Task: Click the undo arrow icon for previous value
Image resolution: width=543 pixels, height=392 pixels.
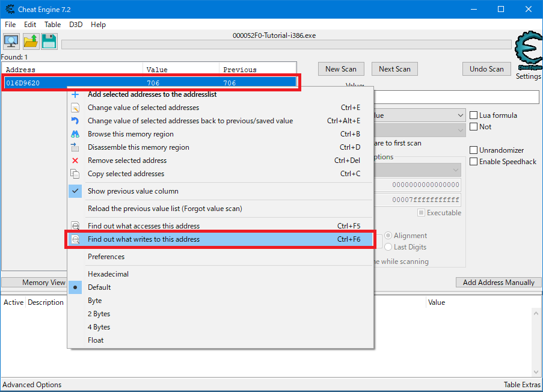Action: pyautogui.click(x=75, y=121)
